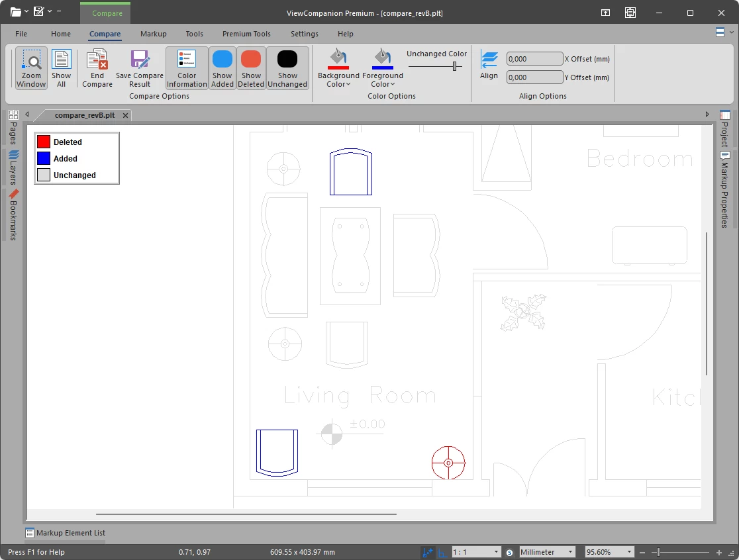This screenshot has width=739, height=560.
Task: Open the Background Color dropdown
Action: (338, 68)
